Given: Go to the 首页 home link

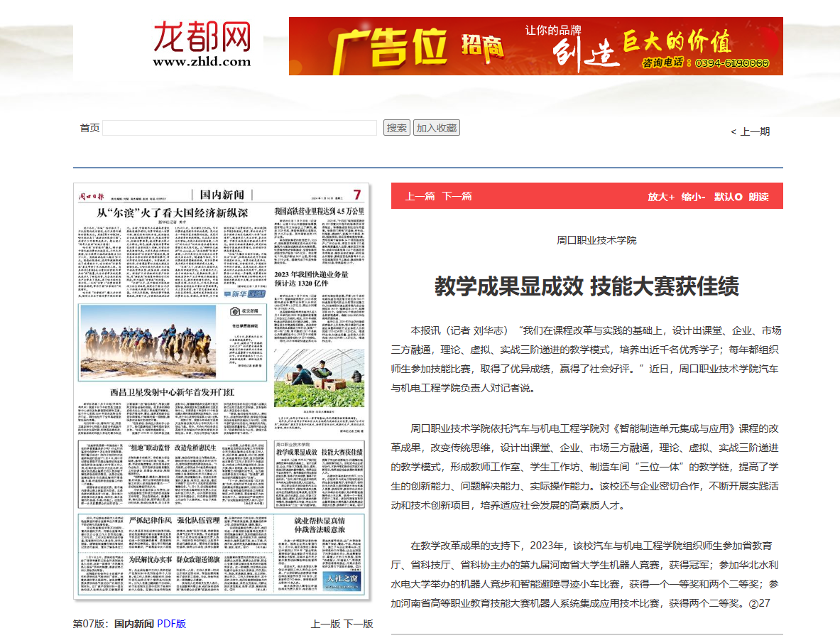Looking at the screenshot, I should coord(89,128).
